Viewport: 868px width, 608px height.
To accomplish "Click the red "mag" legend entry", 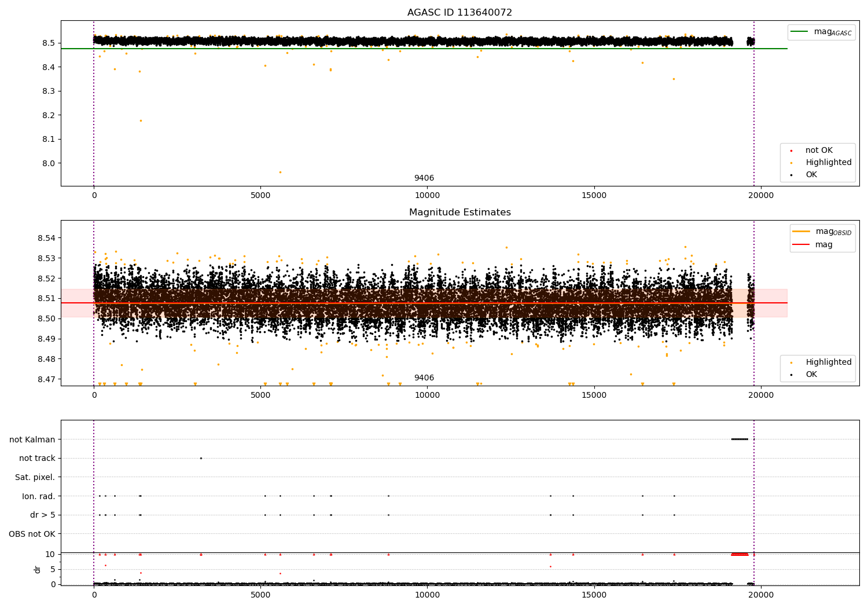I will tap(813, 245).
